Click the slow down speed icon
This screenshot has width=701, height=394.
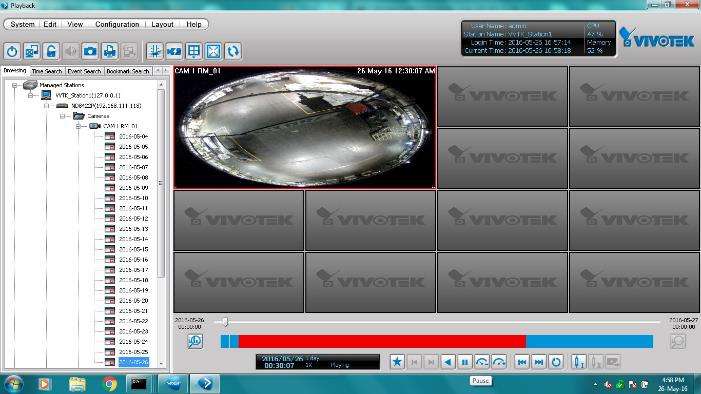click(482, 362)
